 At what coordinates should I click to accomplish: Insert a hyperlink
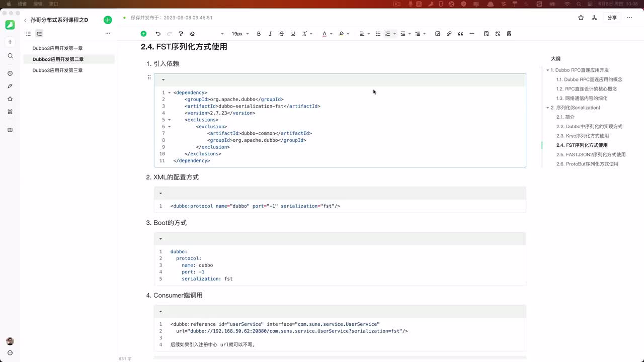click(x=449, y=34)
